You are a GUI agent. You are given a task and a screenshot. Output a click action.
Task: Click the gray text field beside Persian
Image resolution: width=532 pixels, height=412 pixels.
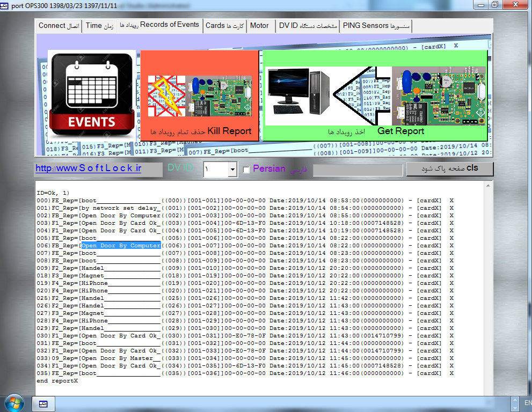358,170
